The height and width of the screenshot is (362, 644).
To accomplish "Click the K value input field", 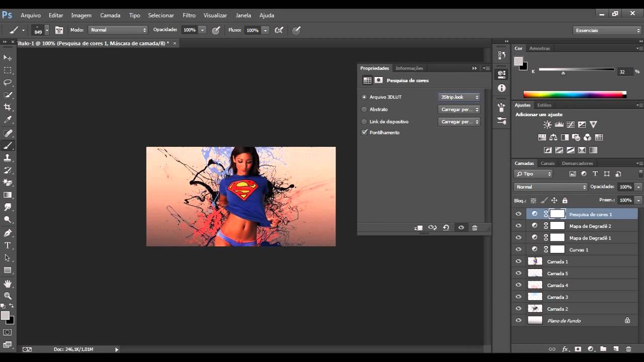I will tap(624, 72).
